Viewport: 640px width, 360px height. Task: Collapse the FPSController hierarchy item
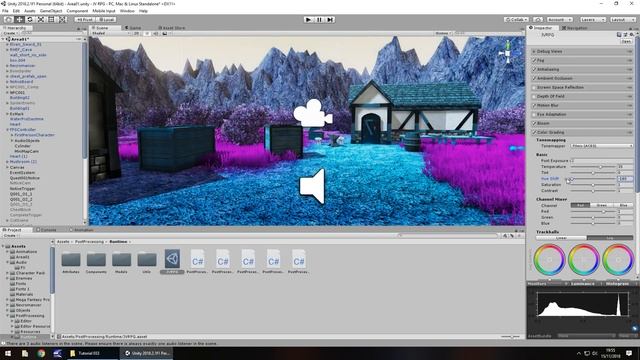[x=7, y=129]
